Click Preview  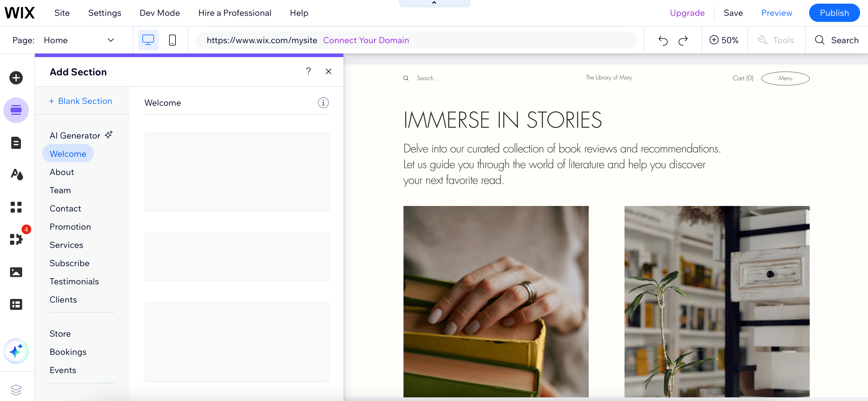click(777, 13)
